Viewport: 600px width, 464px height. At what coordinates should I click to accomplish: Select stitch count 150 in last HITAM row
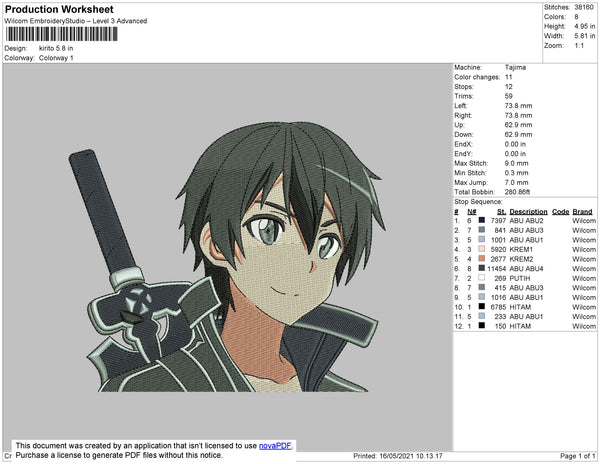[500, 326]
